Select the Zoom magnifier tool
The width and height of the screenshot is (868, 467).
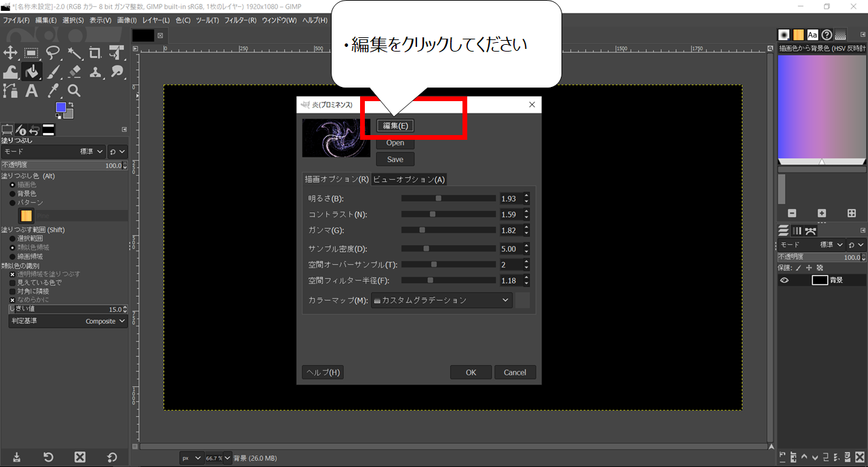(75, 90)
